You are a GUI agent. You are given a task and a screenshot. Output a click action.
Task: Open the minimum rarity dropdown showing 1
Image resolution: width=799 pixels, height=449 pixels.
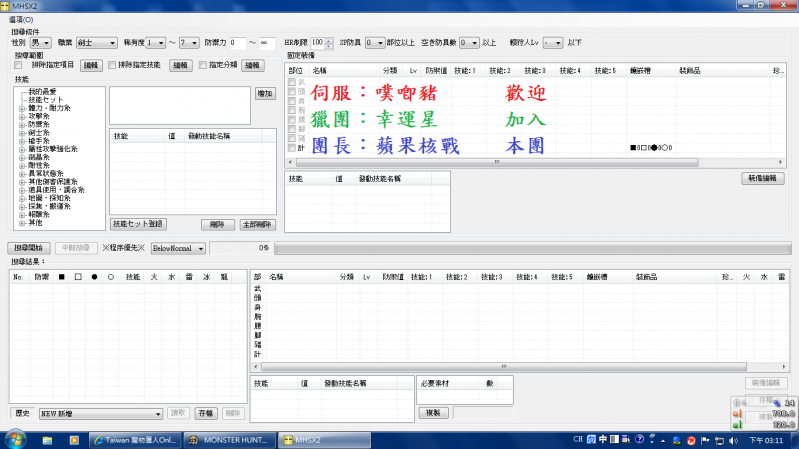(x=155, y=43)
